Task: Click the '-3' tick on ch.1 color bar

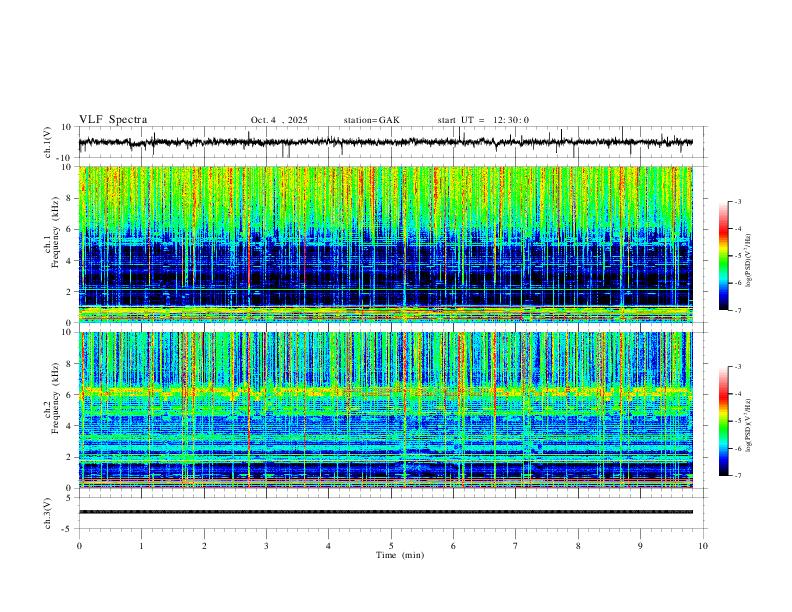Action: (x=738, y=201)
